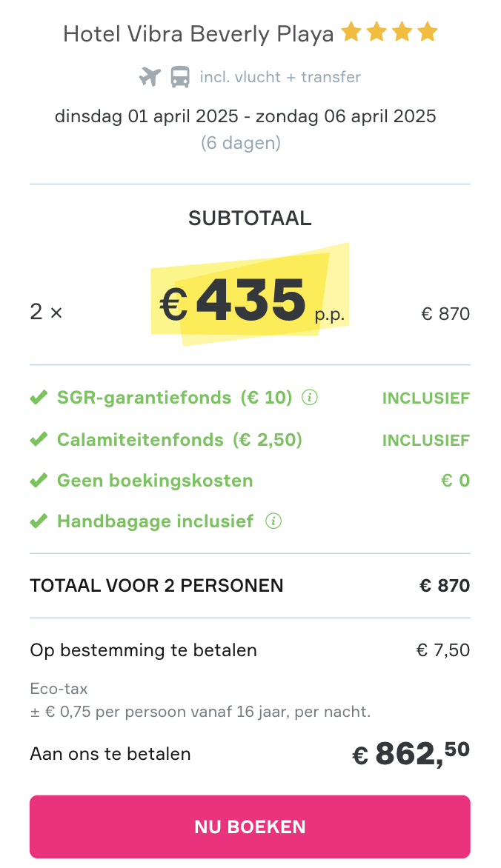Open info icon next to SGR-garantiefonds

pos(309,398)
